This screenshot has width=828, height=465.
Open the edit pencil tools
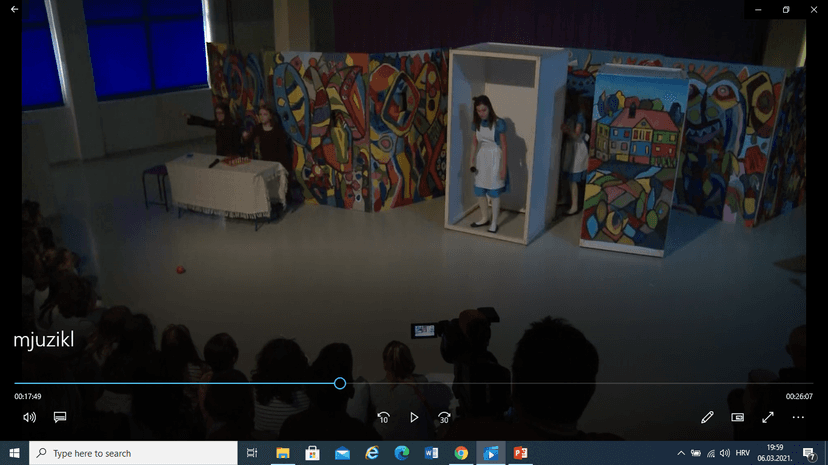[x=707, y=417]
